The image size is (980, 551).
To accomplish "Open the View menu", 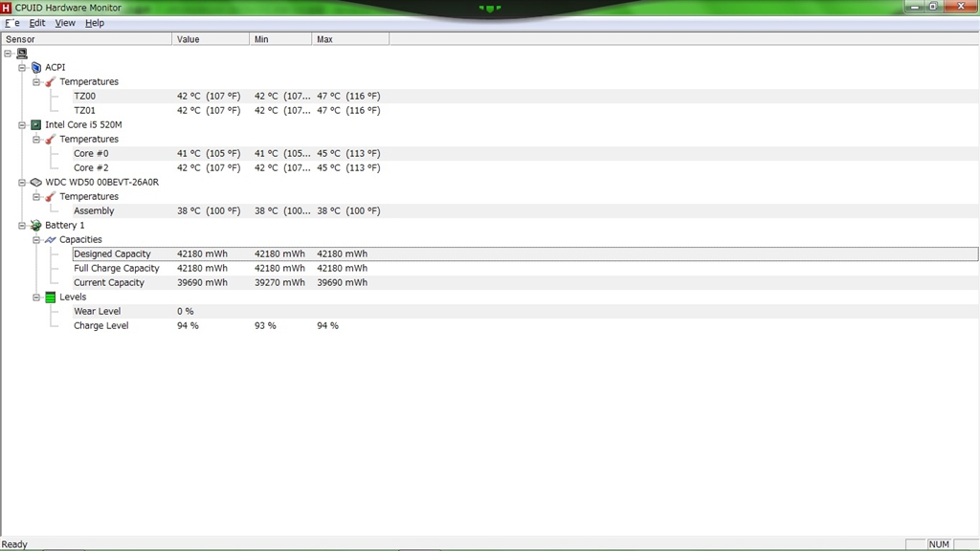I will [x=65, y=23].
